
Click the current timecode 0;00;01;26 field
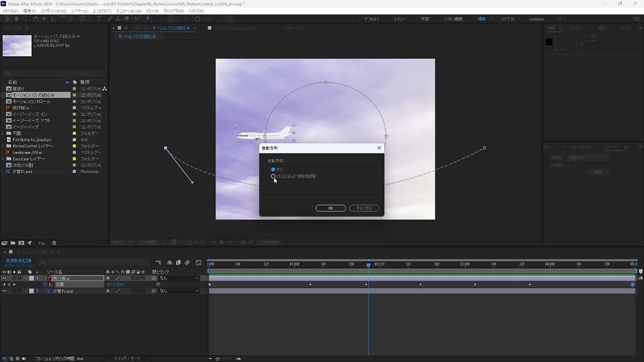click(x=18, y=261)
